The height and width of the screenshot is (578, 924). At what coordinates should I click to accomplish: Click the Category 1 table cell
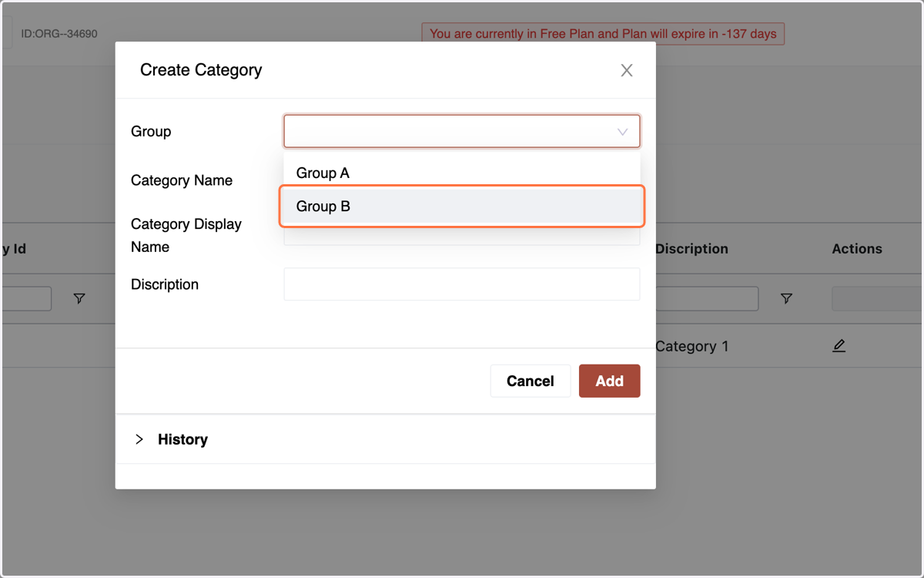click(x=691, y=346)
